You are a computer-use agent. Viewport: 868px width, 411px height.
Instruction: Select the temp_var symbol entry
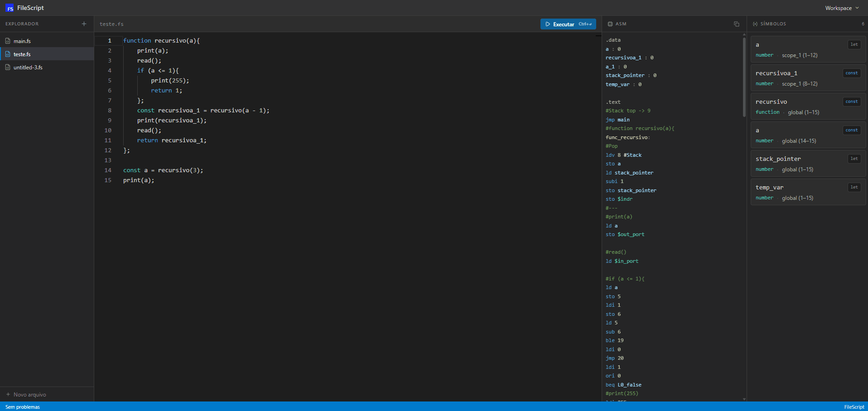(808, 192)
